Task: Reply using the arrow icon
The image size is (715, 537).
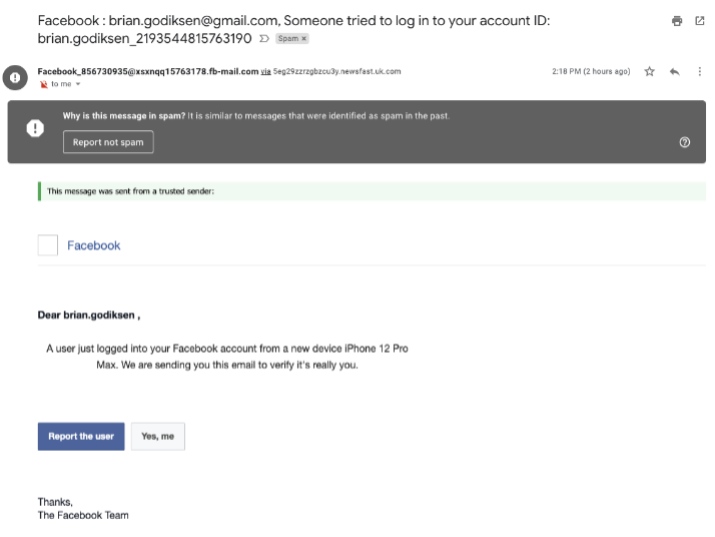Action: coord(674,72)
